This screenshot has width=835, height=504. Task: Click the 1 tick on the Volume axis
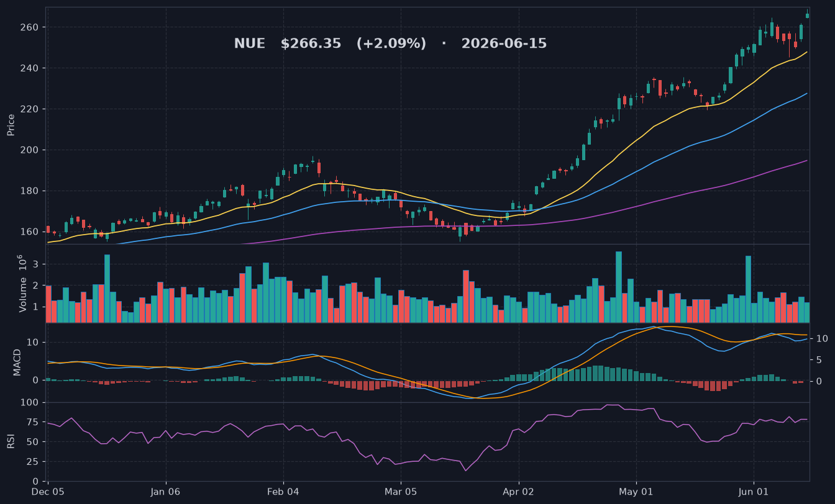(x=37, y=307)
